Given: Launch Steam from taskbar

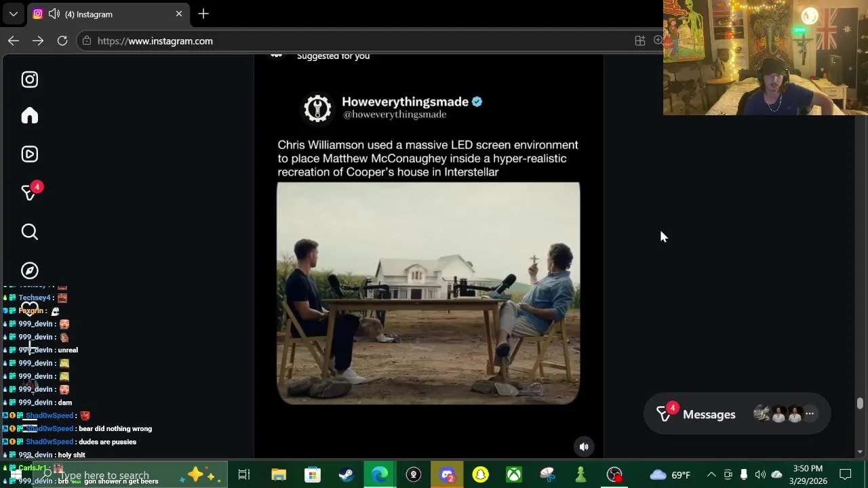Looking at the screenshot, I should [x=346, y=474].
